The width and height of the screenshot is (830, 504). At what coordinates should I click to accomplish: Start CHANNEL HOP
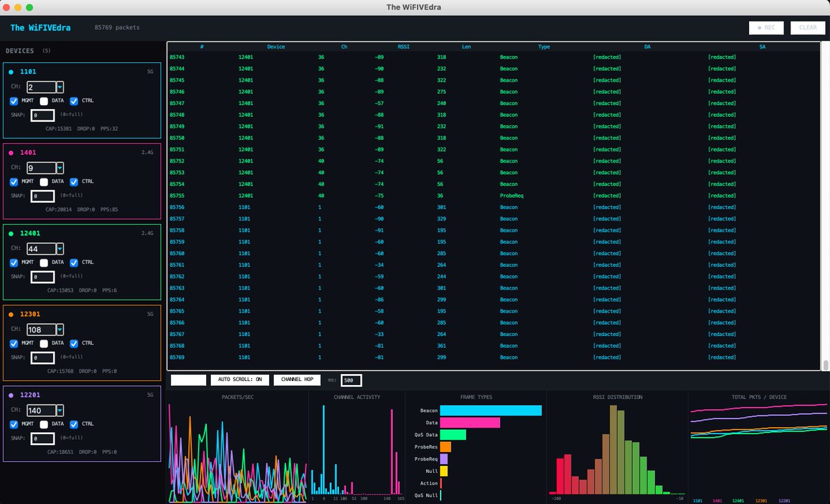297,380
